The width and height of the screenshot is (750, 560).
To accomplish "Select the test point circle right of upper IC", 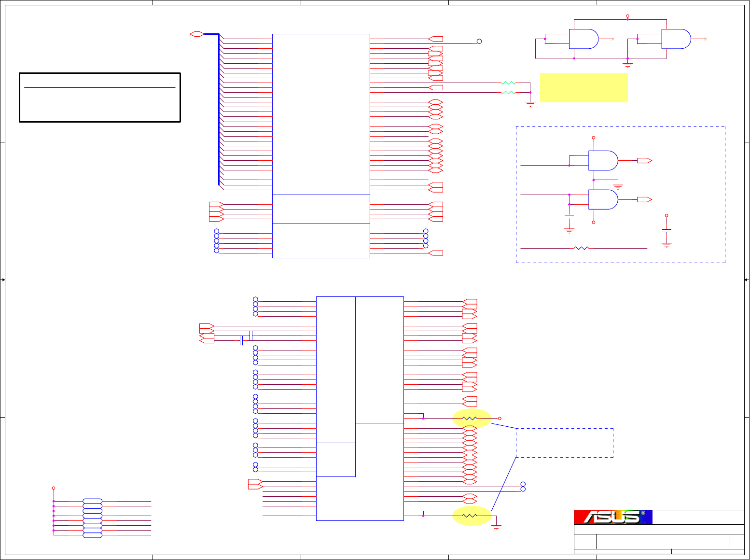I will (x=479, y=42).
